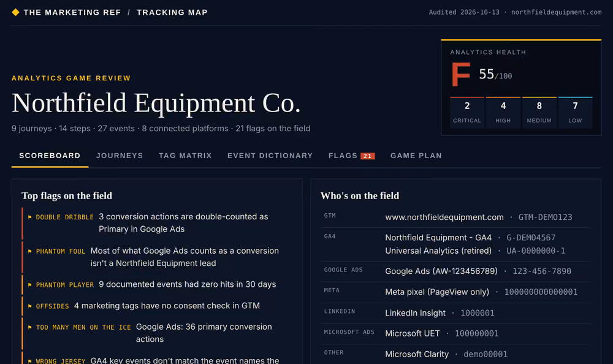The height and width of the screenshot is (364, 613).
Task: Click the flag icon beside DOUBLE DRIBBLE
Action: coord(29,217)
